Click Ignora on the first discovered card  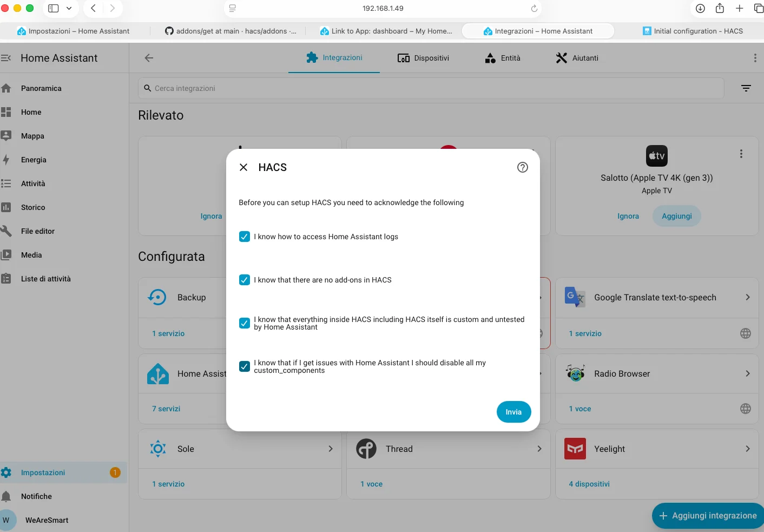coord(211,216)
